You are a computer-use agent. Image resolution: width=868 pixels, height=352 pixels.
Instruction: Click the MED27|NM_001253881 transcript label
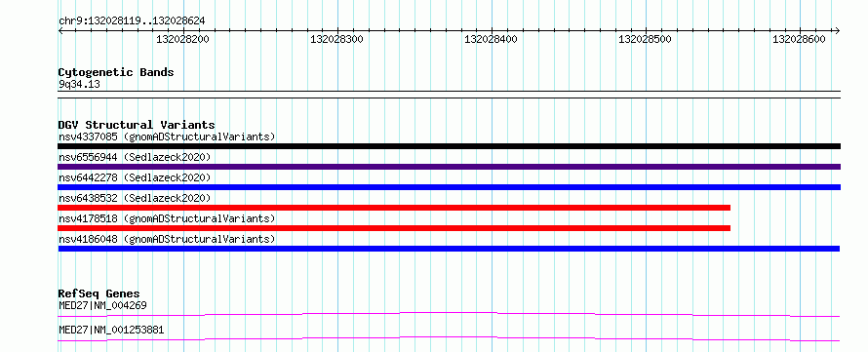[x=111, y=331]
